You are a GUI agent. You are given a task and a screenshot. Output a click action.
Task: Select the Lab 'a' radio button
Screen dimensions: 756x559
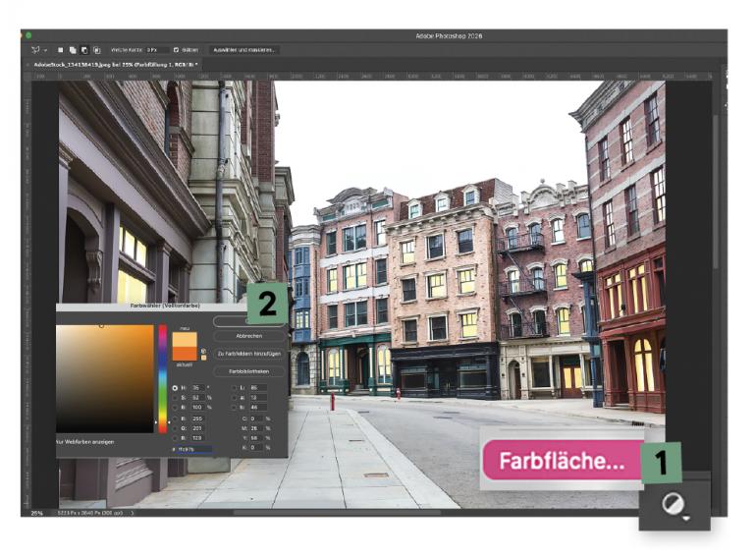(x=235, y=398)
